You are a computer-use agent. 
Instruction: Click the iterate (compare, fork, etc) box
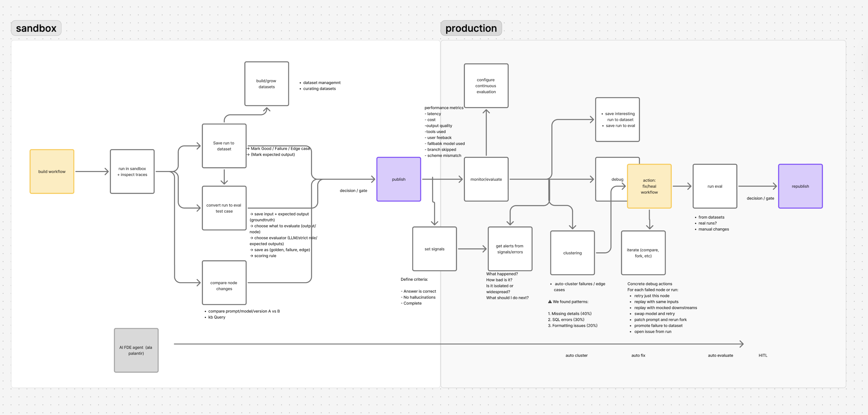[x=643, y=253]
